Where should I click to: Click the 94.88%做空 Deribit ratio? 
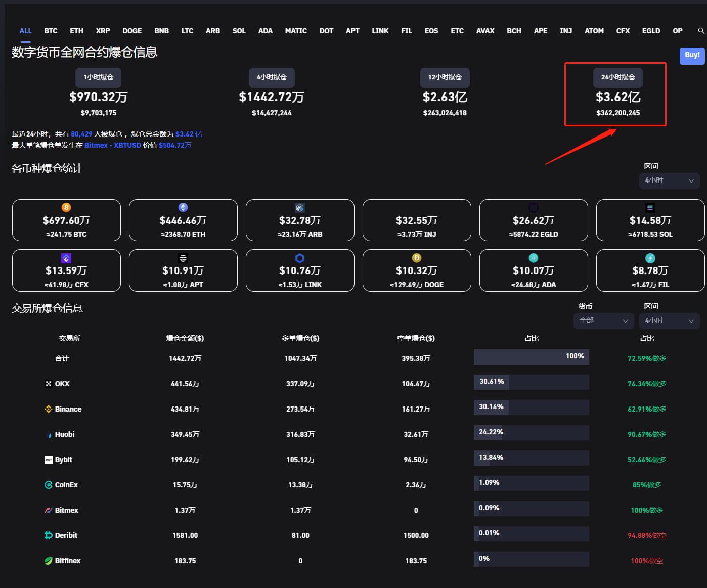coord(647,535)
